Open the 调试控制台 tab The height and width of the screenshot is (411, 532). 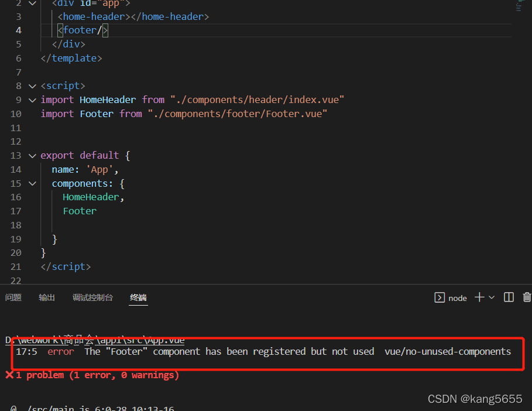click(92, 297)
